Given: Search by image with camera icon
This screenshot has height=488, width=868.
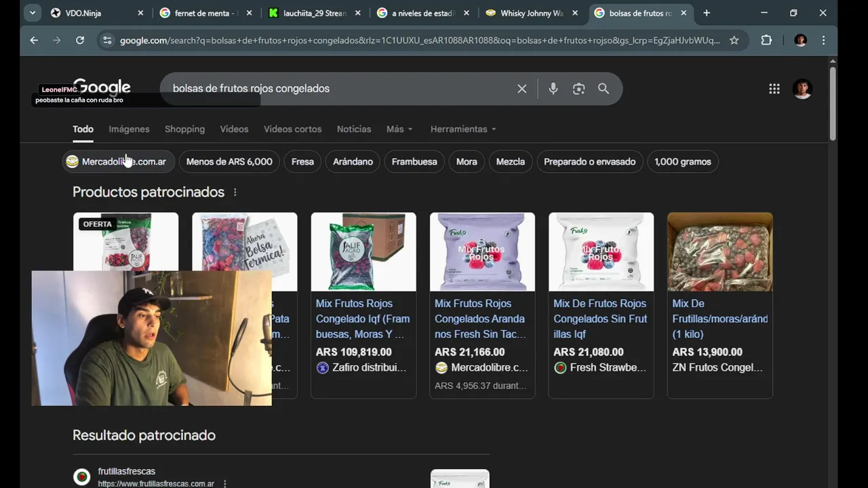Looking at the screenshot, I should [x=578, y=89].
